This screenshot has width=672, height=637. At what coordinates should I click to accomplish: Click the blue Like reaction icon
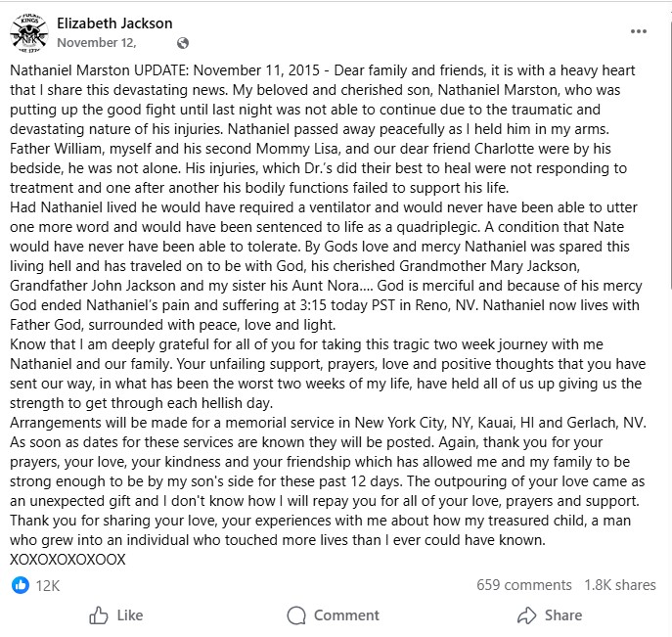20,585
